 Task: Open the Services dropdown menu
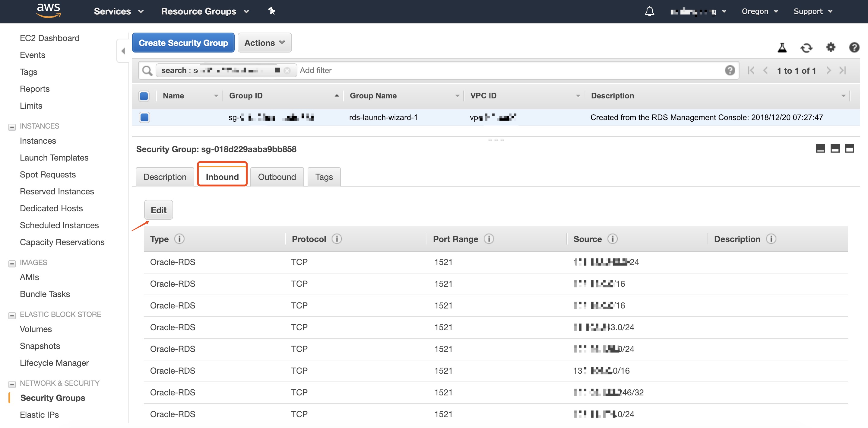point(119,11)
